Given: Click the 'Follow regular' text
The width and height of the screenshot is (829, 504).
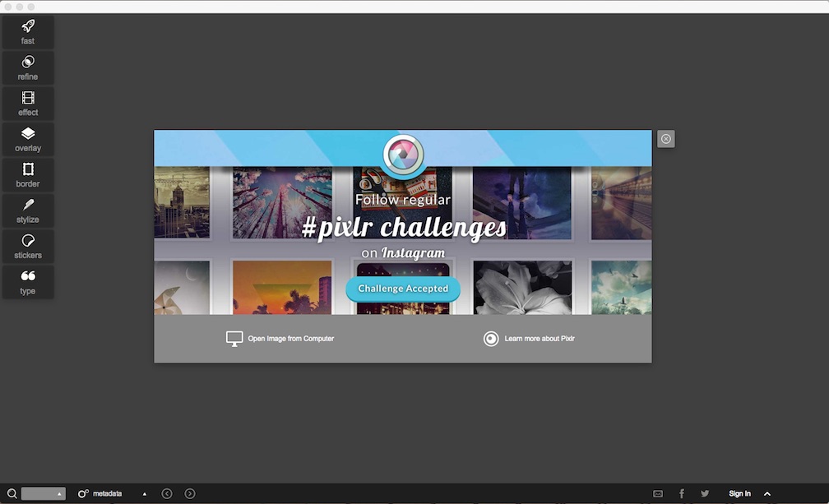Looking at the screenshot, I should pyautogui.click(x=403, y=200).
